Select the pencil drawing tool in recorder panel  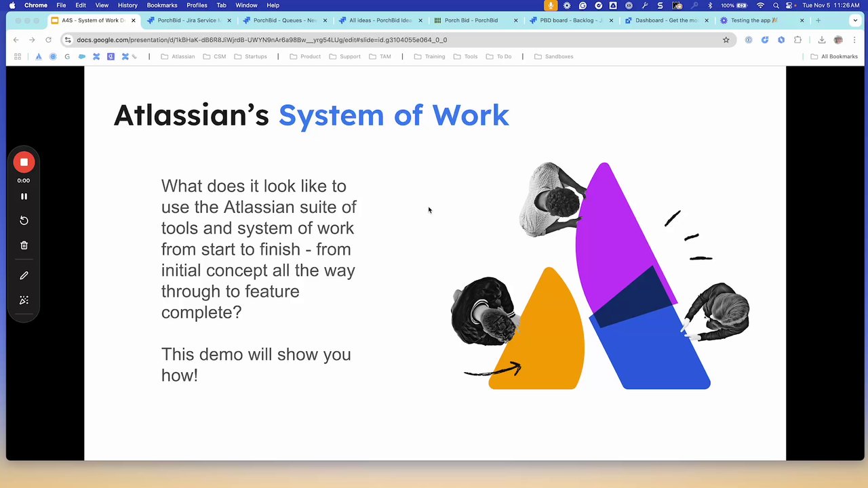24,275
